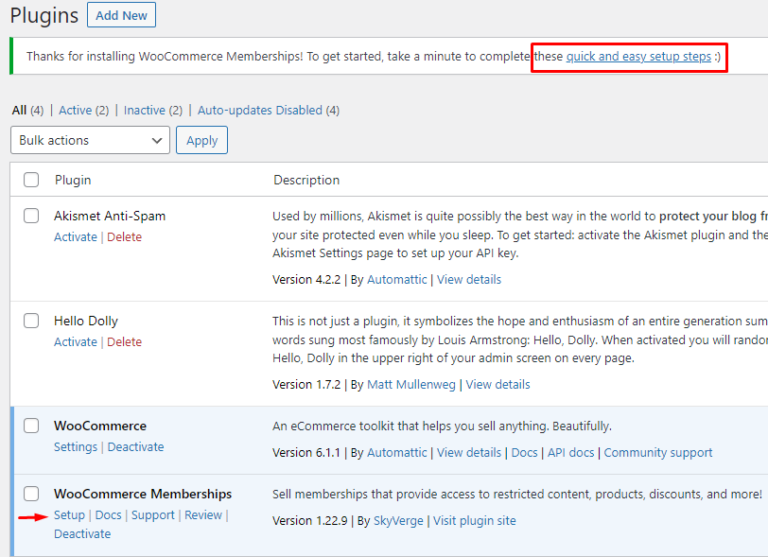Delete the Hello Dolly plugin

pyautogui.click(x=124, y=342)
